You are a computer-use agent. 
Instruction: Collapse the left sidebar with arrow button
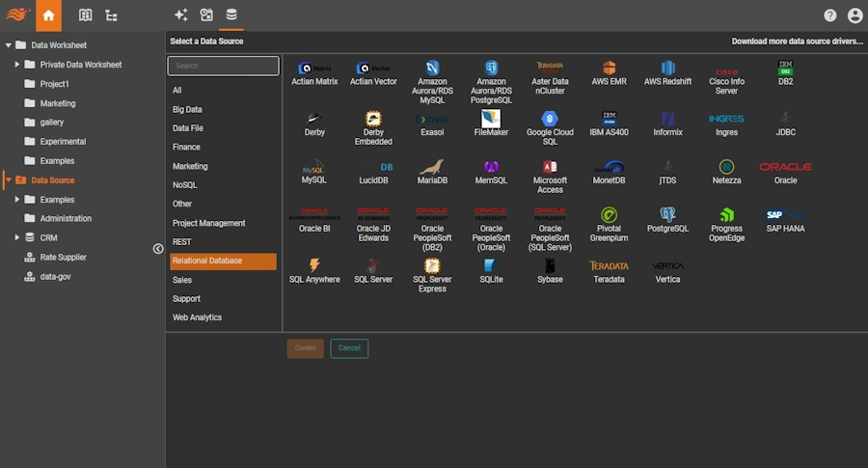[x=158, y=249]
